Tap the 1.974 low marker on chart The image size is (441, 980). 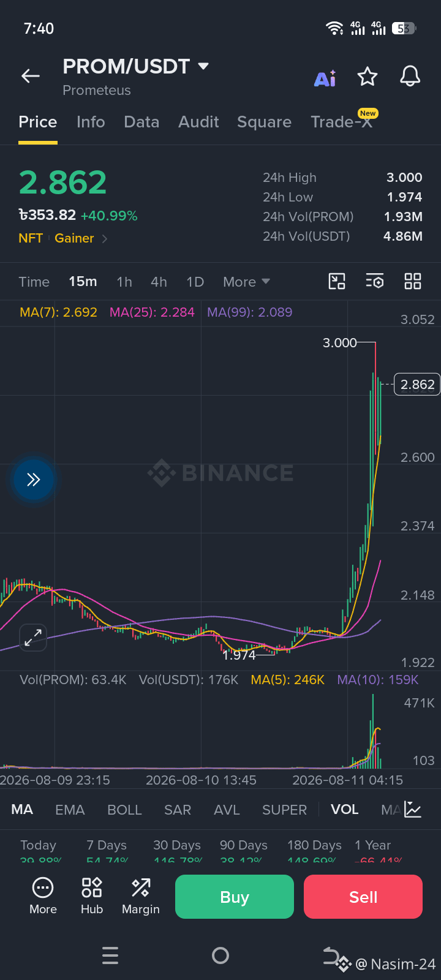point(239,655)
